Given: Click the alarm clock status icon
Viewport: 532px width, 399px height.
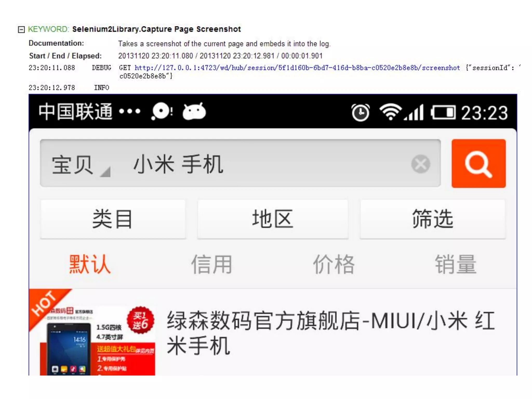Looking at the screenshot, I should click(361, 112).
